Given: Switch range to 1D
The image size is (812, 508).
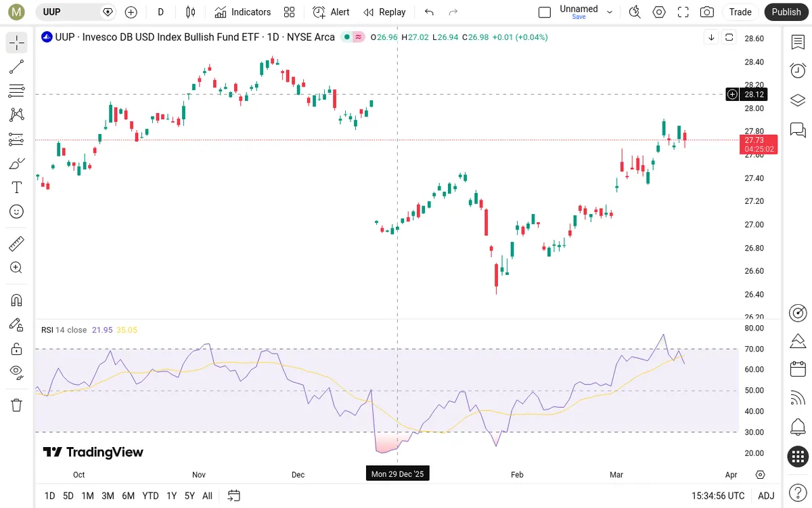Looking at the screenshot, I should [49, 496].
